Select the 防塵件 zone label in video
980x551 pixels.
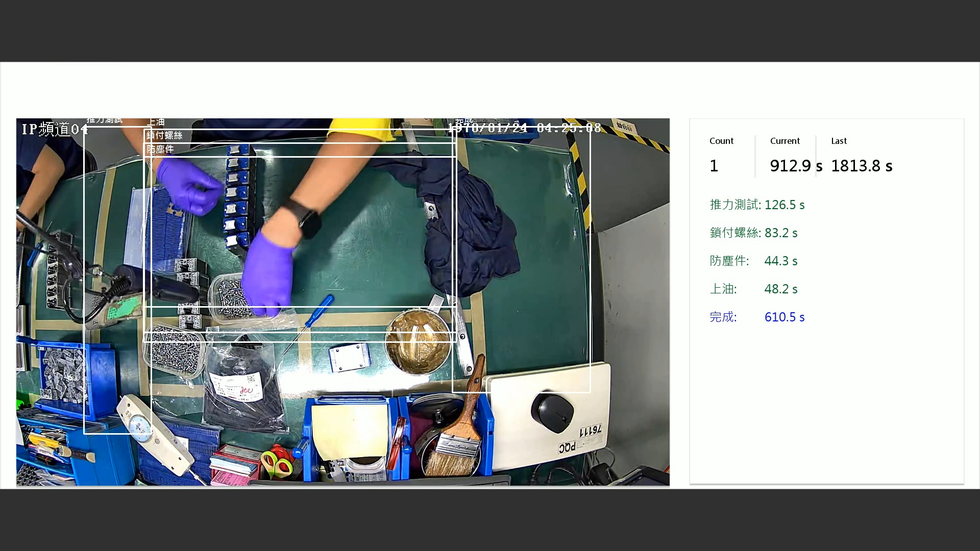160,149
